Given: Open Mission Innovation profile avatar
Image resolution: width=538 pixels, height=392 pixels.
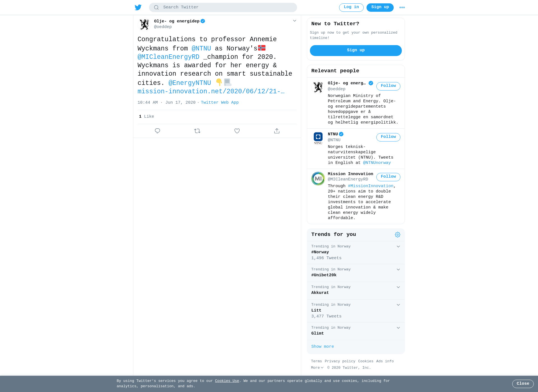Looking at the screenshot, I should click(x=318, y=178).
